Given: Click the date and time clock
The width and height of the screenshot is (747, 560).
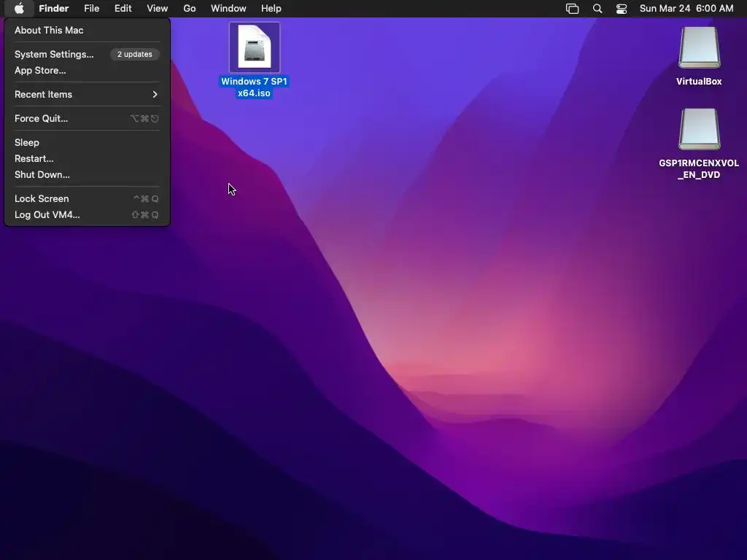Looking at the screenshot, I should [686, 9].
